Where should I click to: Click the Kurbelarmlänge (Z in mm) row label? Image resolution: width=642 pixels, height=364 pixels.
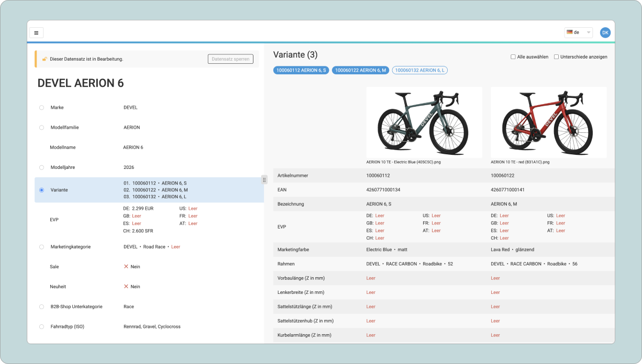[x=305, y=335]
